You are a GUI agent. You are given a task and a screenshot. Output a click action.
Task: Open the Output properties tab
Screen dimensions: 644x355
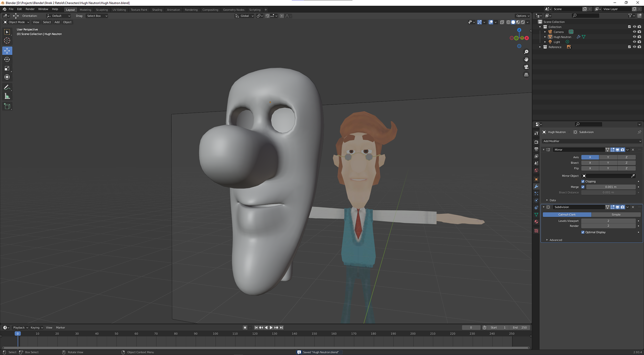pos(536,149)
